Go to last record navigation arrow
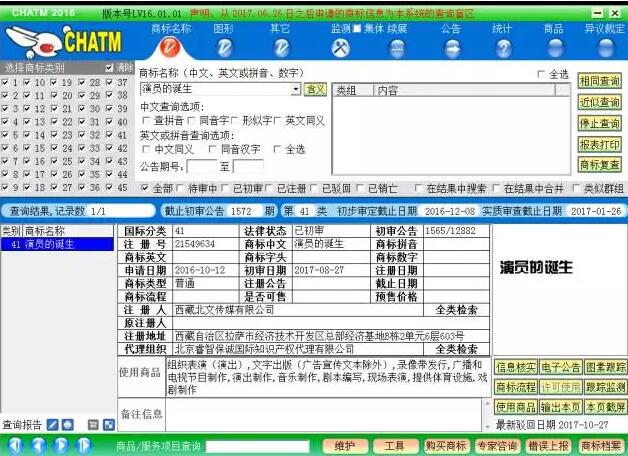Screen dimensions: 628x456 click(x=84, y=445)
